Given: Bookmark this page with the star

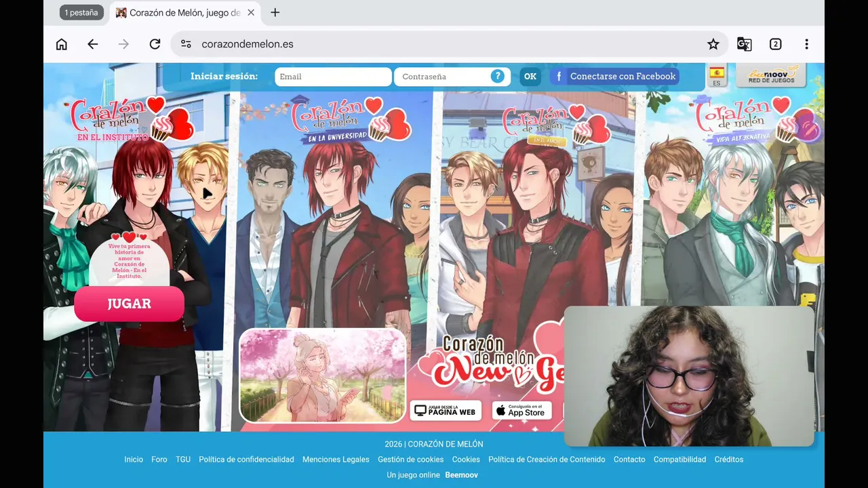Looking at the screenshot, I should (713, 44).
